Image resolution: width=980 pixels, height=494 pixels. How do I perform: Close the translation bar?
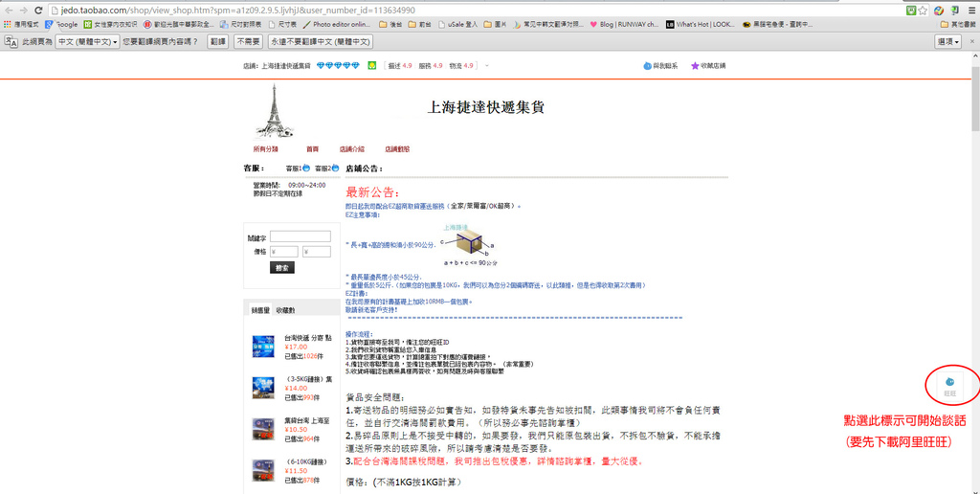pos(972,41)
